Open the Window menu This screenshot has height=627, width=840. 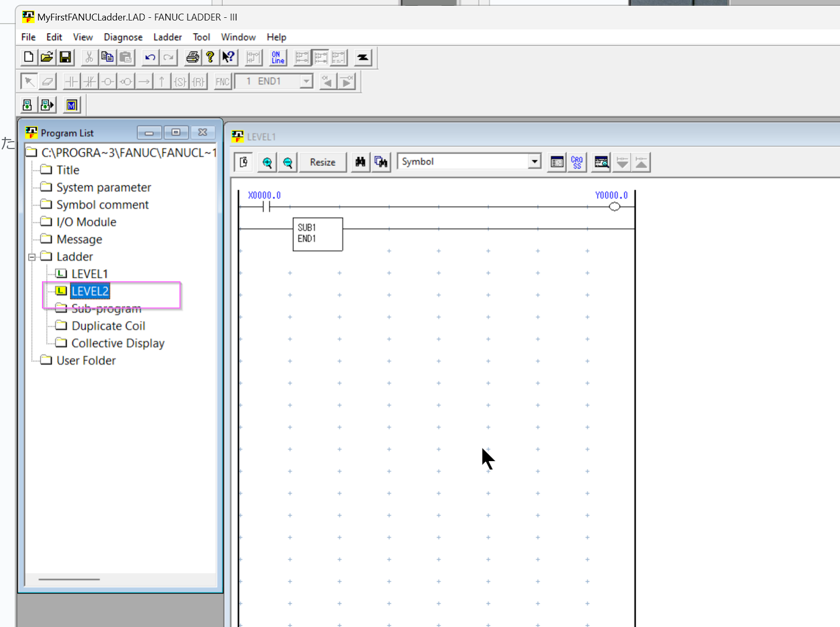coord(238,37)
